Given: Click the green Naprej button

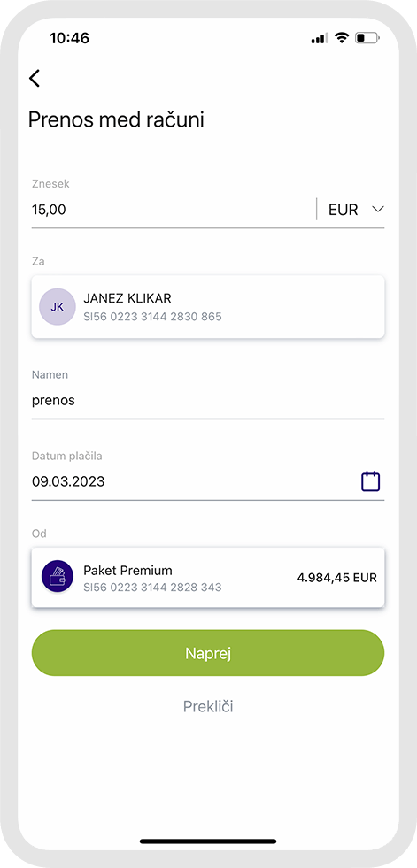Looking at the screenshot, I should point(208,653).
